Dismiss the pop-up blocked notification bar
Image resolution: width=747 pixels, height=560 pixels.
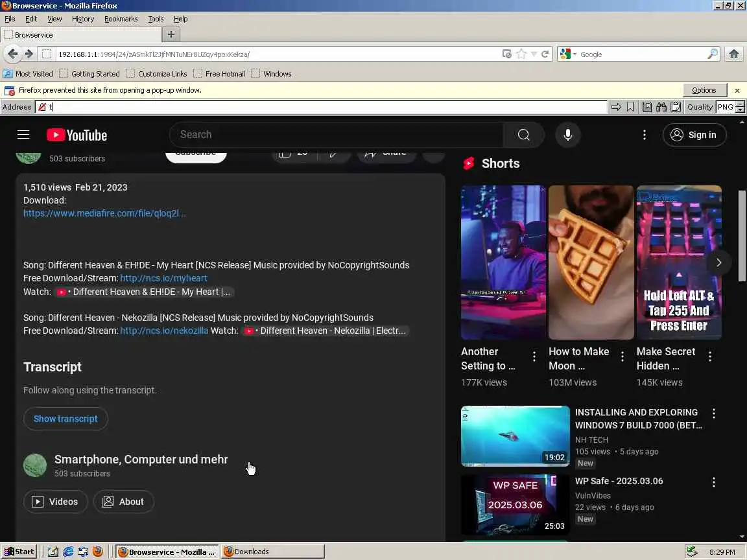click(x=737, y=90)
